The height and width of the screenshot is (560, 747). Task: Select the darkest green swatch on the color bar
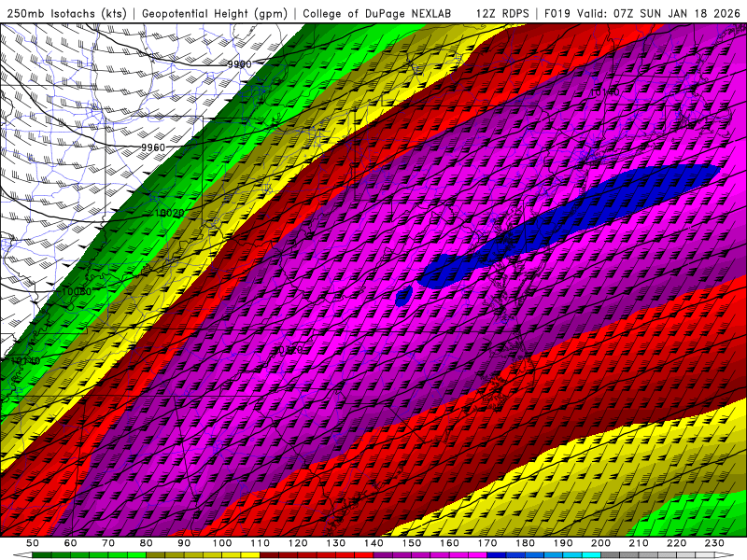pos(42,555)
